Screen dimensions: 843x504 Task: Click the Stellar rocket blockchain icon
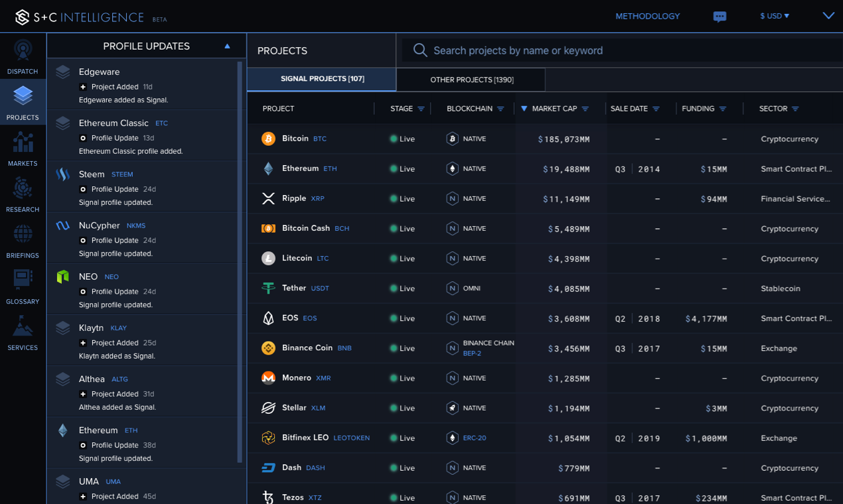pyautogui.click(x=452, y=408)
